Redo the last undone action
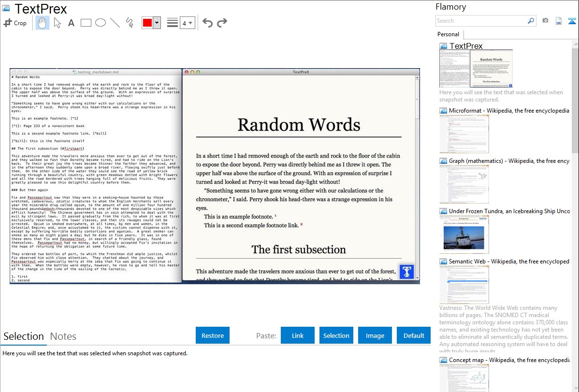 222,23
